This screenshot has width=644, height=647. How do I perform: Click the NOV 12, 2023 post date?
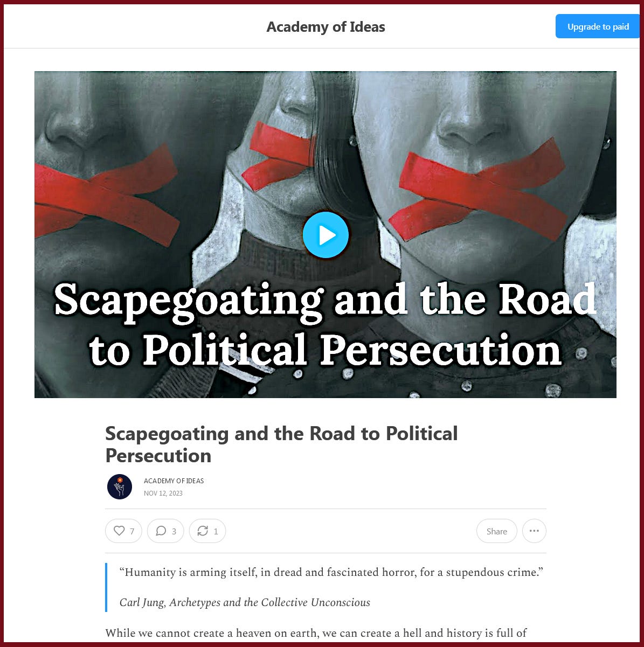pos(163,493)
